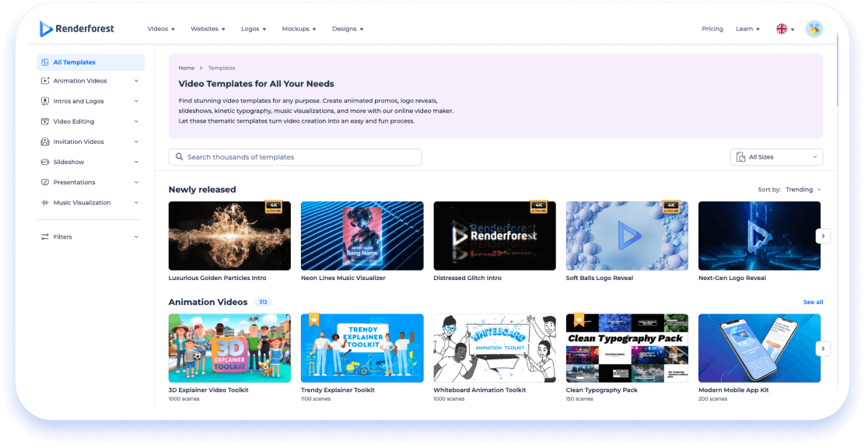Open the All Sizes dropdown
Image resolution: width=868 pixels, height=445 pixels.
pyautogui.click(x=776, y=157)
